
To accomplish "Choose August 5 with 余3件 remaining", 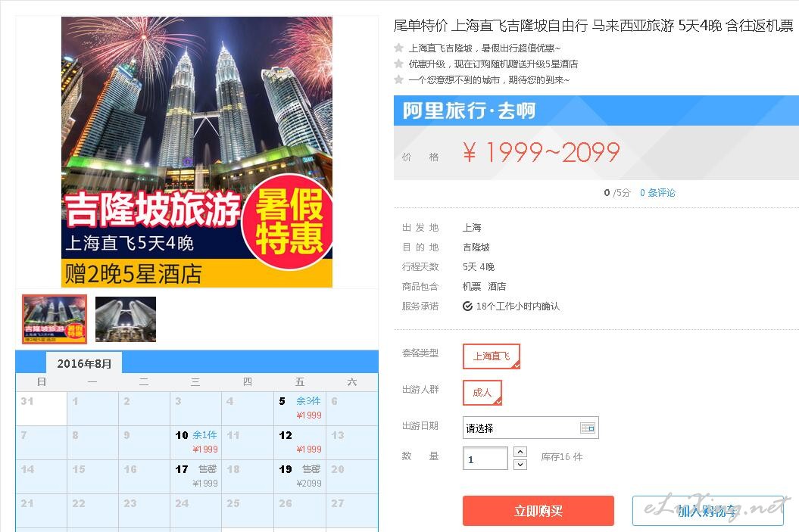I will coord(300,409).
